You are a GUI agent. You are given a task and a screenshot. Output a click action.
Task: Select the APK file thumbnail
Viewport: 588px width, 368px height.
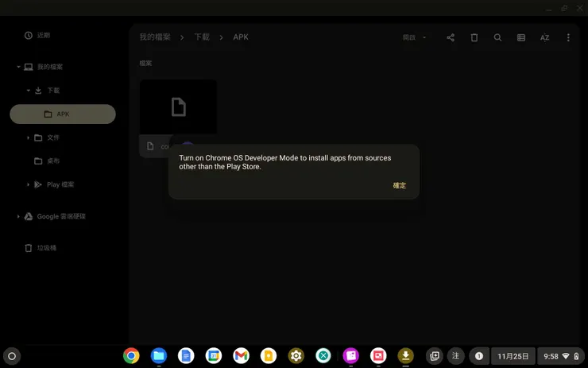tap(178, 107)
